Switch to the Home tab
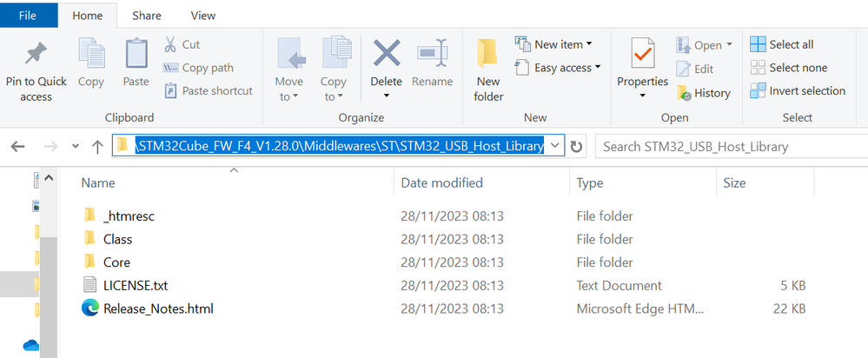The width and height of the screenshot is (868, 358). click(87, 16)
